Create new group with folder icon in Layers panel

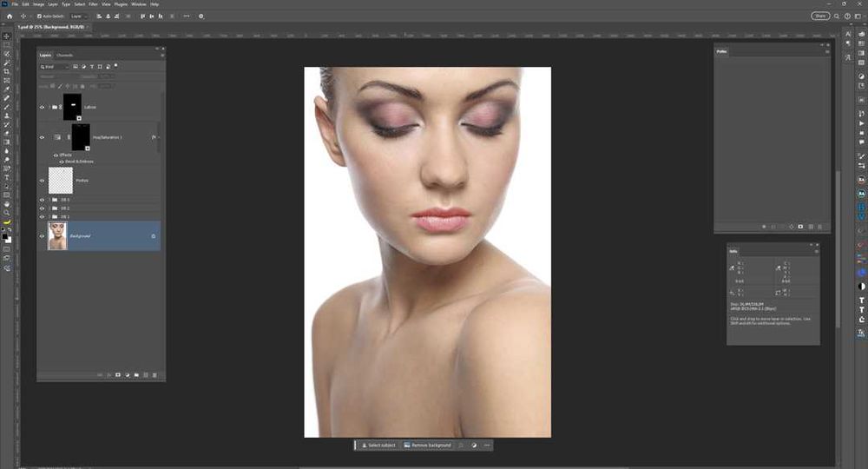click(136, 375)
